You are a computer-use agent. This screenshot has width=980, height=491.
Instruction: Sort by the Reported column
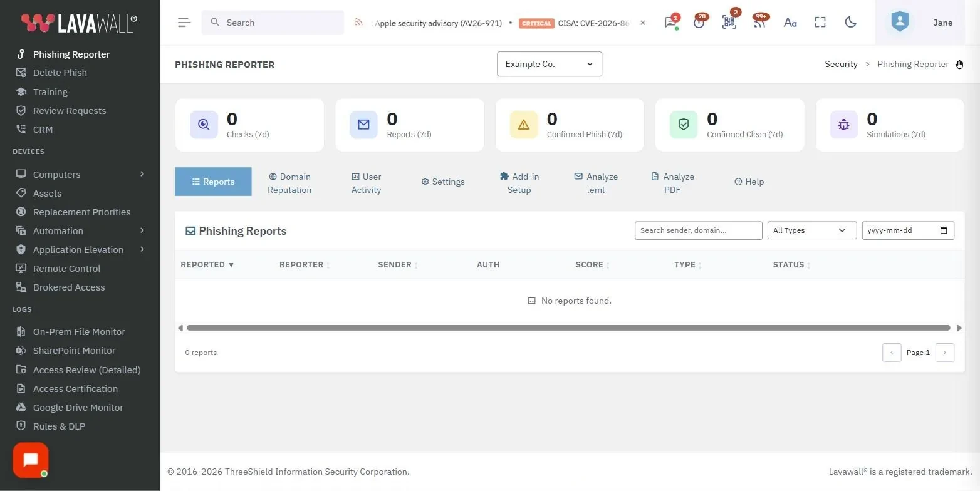tap(207, 265)
